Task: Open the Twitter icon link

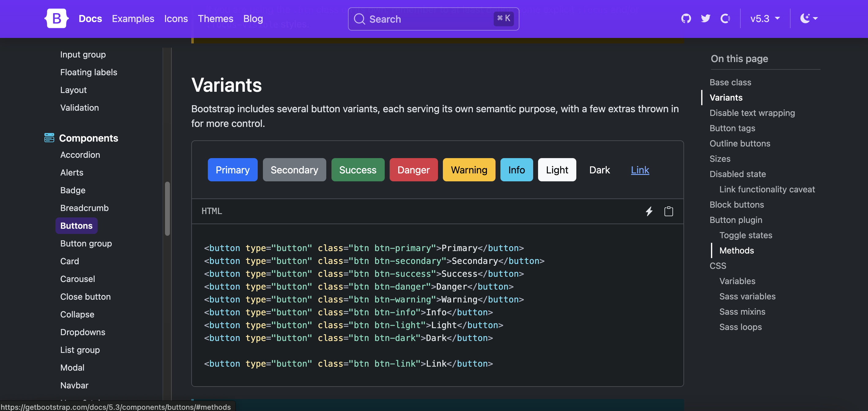Action: click(705, 19)
